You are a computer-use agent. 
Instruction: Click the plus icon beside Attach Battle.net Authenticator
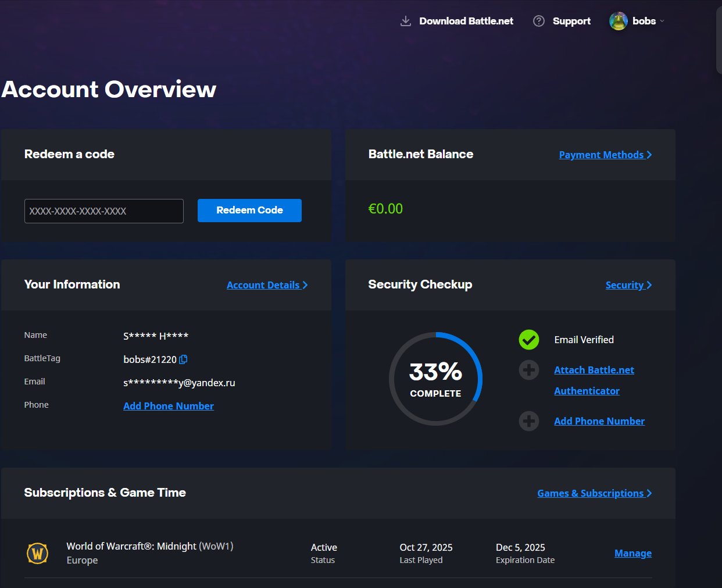[529, 370]
